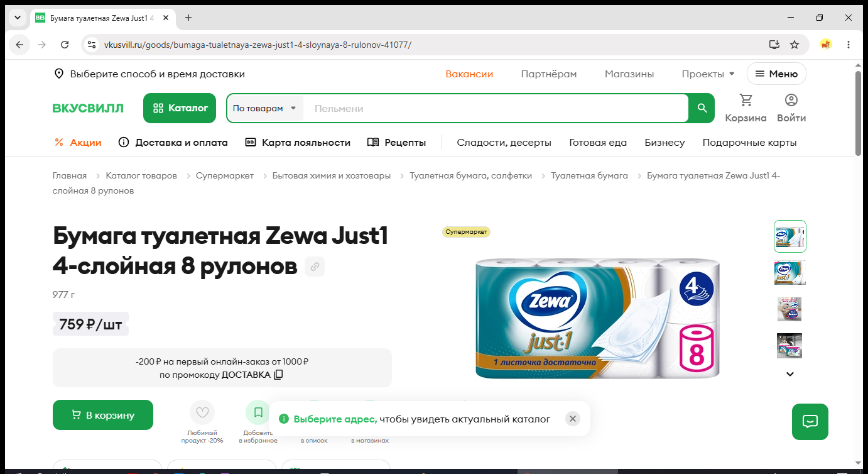Navigate to the Главная breadcrumb
868x474 pixels.
[70, 176]
